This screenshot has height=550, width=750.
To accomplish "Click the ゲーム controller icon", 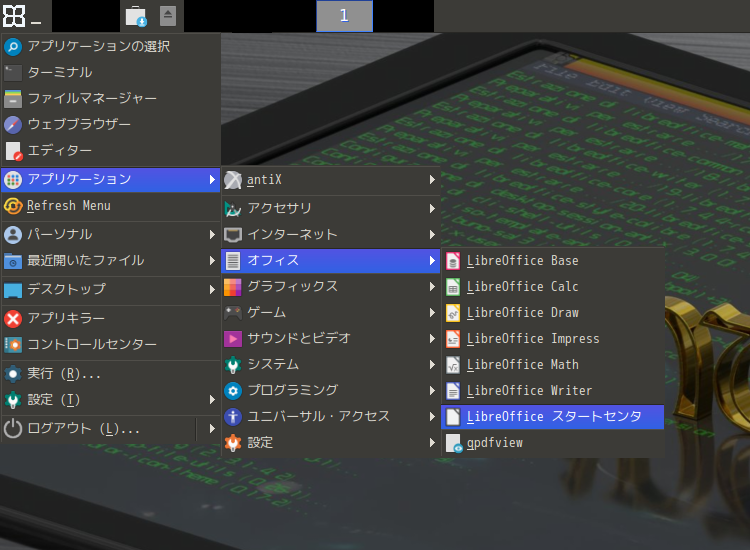I will [233, 313].
